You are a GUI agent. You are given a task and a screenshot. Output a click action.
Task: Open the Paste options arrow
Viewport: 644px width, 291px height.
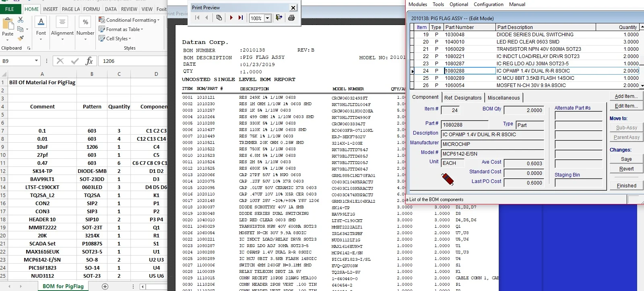8,39
